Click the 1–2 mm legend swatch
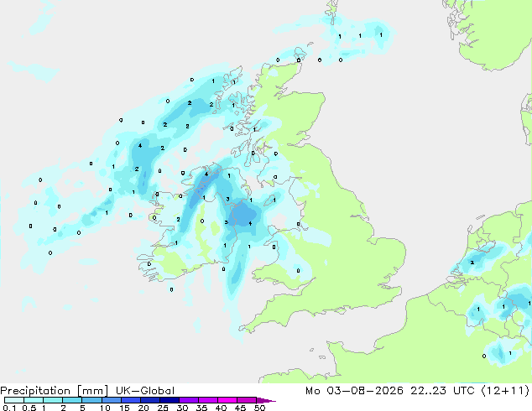 53,400
